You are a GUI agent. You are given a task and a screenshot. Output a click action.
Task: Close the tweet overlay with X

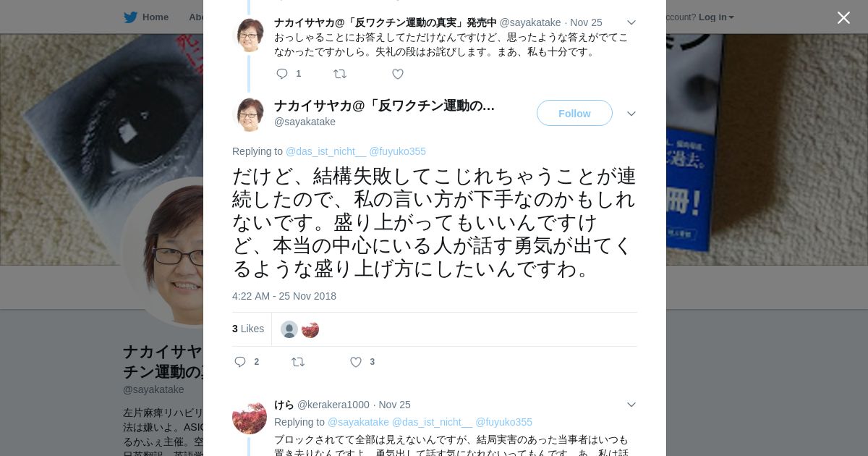843,17
